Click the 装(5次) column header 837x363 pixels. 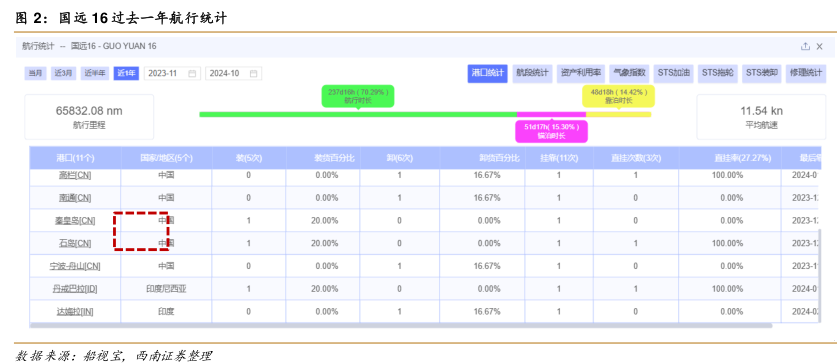coord(249,158)
